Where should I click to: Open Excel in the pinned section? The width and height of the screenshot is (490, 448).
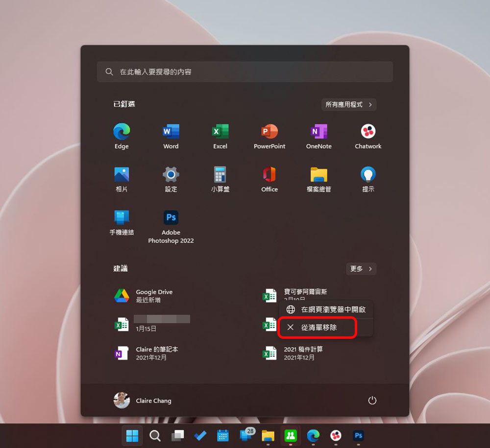click(220, 136)
